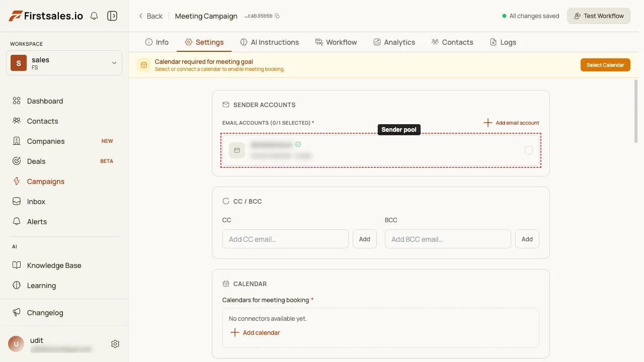Switch to AI Instructions tab

(x=269, y=42)
